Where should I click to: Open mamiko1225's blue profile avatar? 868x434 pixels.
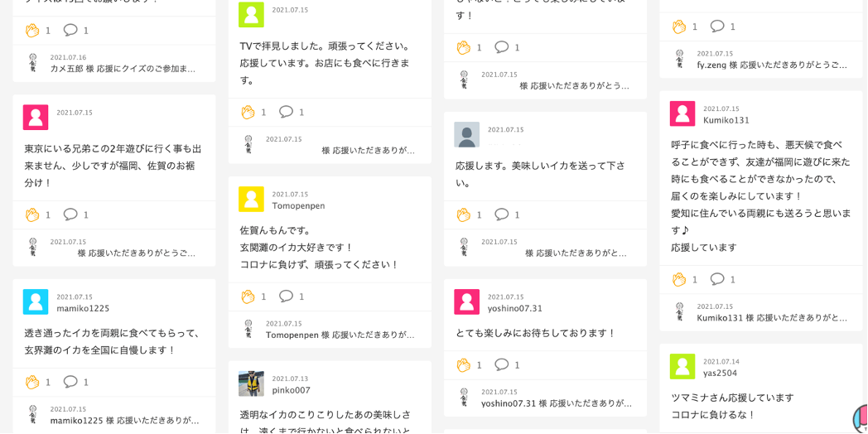(36, 302)
